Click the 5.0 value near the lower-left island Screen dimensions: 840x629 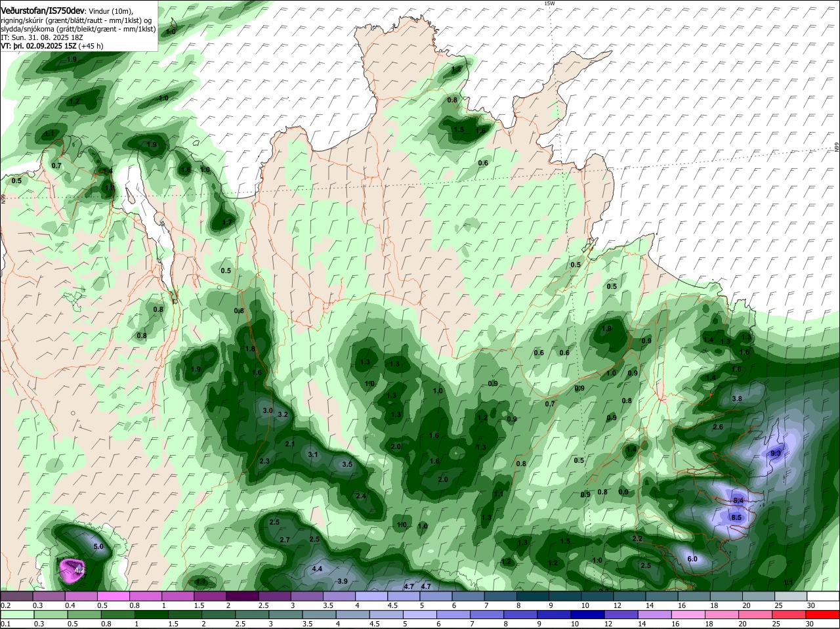98,546
